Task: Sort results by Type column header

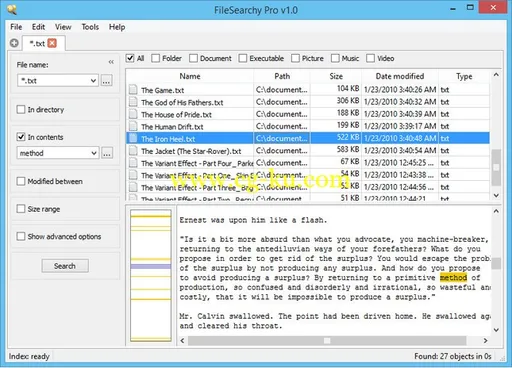Action: (x=464, y=76)
